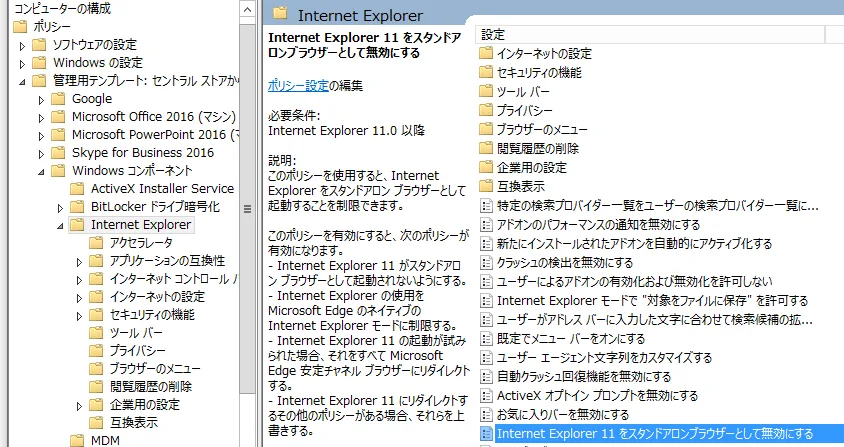Click the アクセラレータ folder icon in tree
Viewport: 844px width, 447px height.
click(97, 243)
